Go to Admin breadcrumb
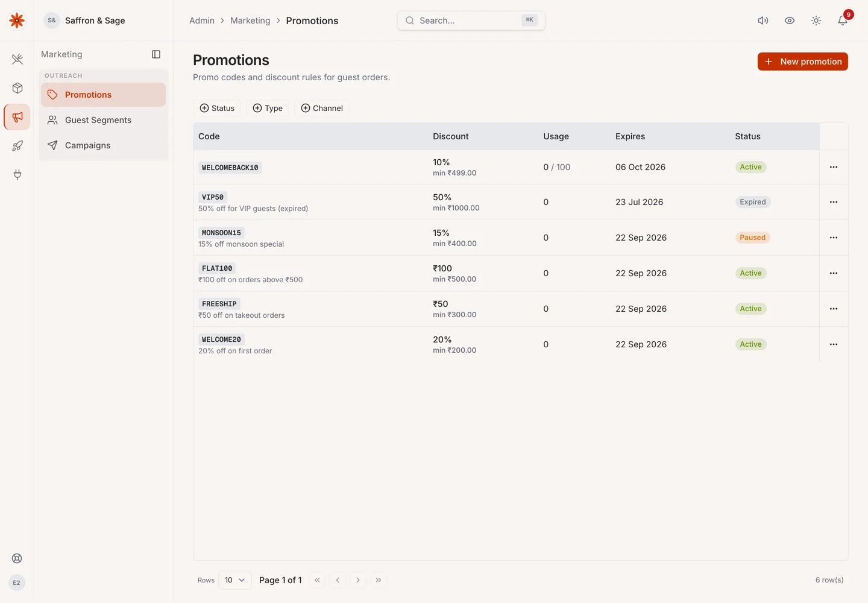The height and width of the screenshot is (603, 868). tap(202, 21)
